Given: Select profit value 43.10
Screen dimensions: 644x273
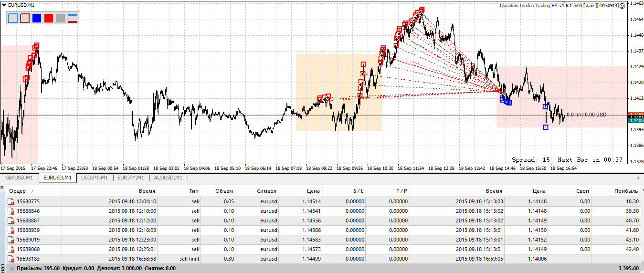Looking at the screenshot, I should [x=632, y=240].
